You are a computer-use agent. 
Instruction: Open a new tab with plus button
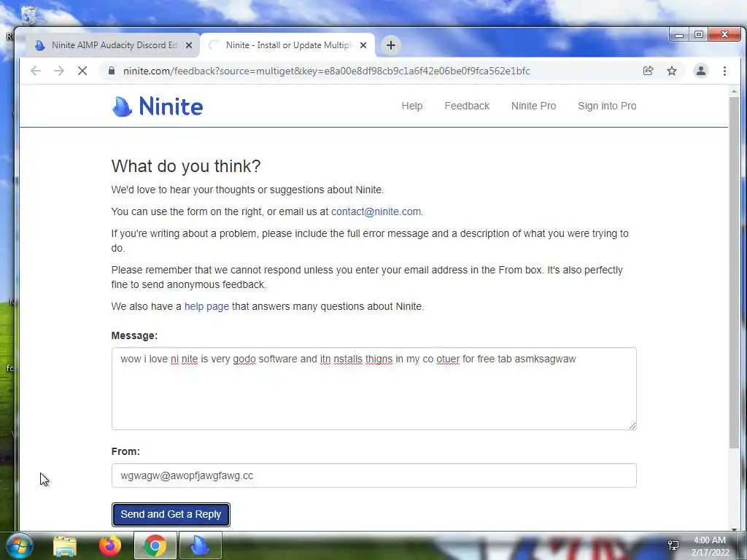pyautogui.click(x=391, y=45)
